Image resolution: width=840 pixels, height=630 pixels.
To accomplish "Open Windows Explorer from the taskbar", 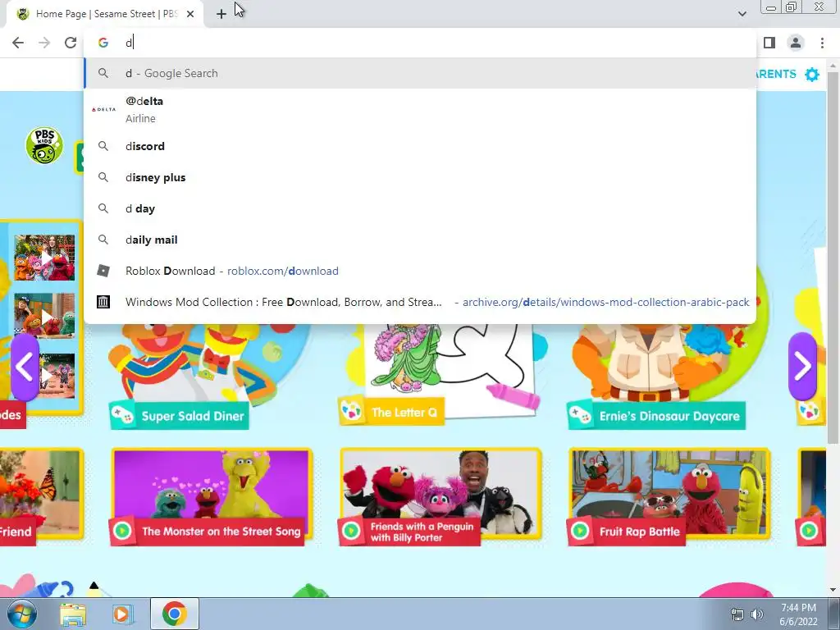I will point(73,614).
